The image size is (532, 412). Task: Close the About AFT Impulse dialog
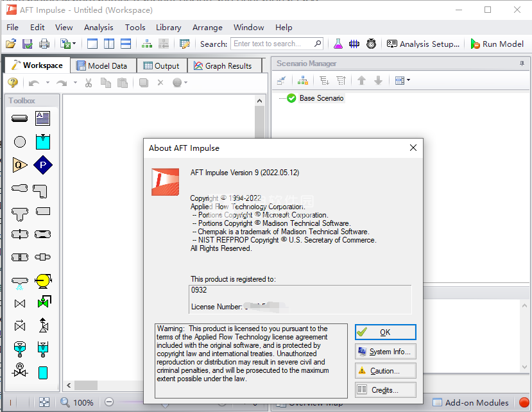click(x=413, y=148)
